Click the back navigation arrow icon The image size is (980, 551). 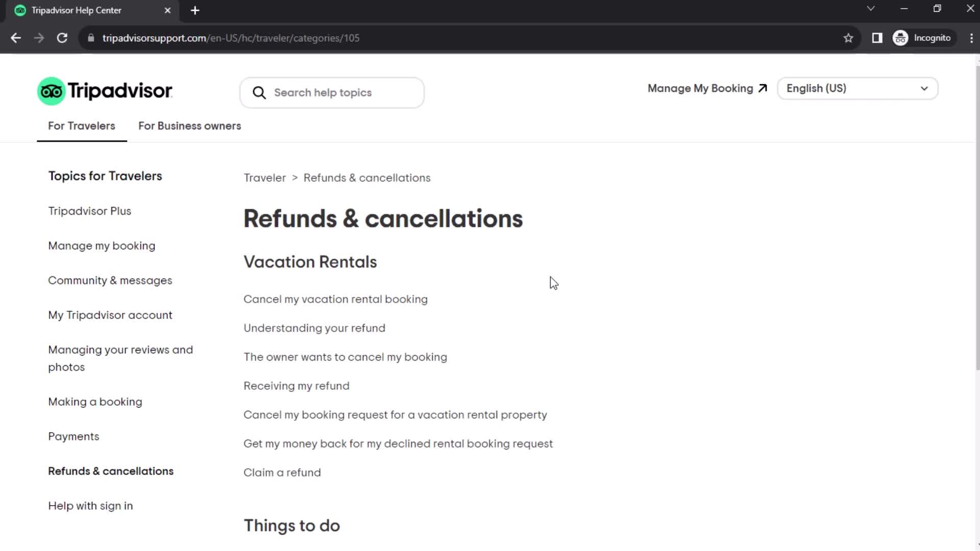coord(16,38)
